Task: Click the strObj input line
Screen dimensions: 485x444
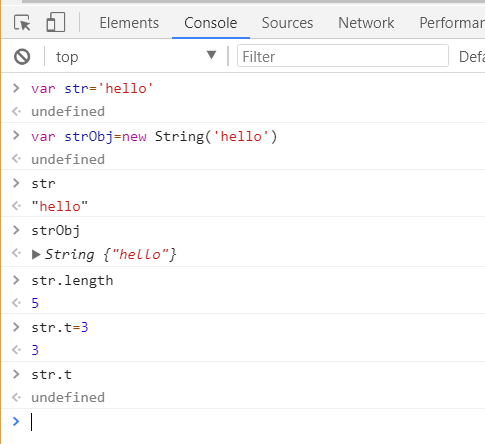Action: point(56,231)
